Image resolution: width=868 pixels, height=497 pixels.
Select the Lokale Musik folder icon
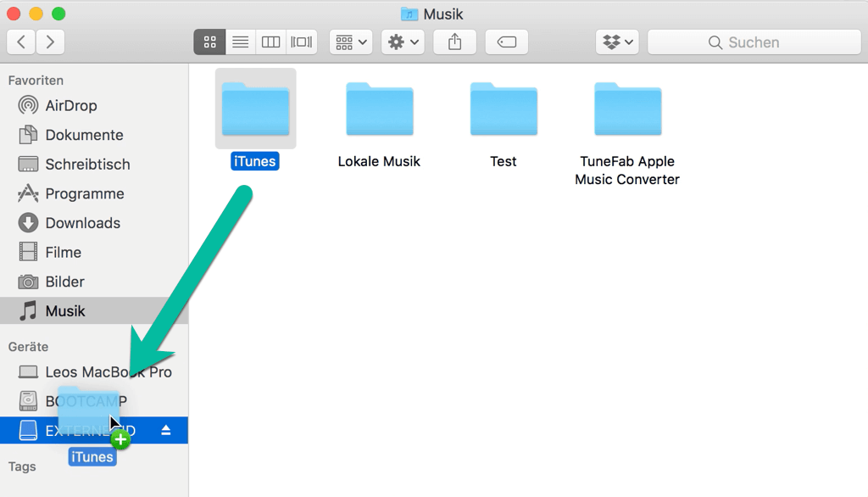click(380, 109)
